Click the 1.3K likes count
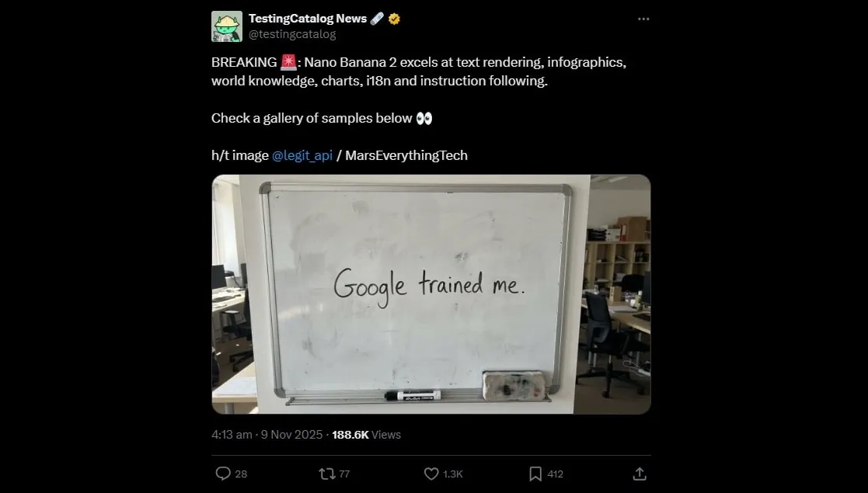868x493 pixels. point(453,474)
